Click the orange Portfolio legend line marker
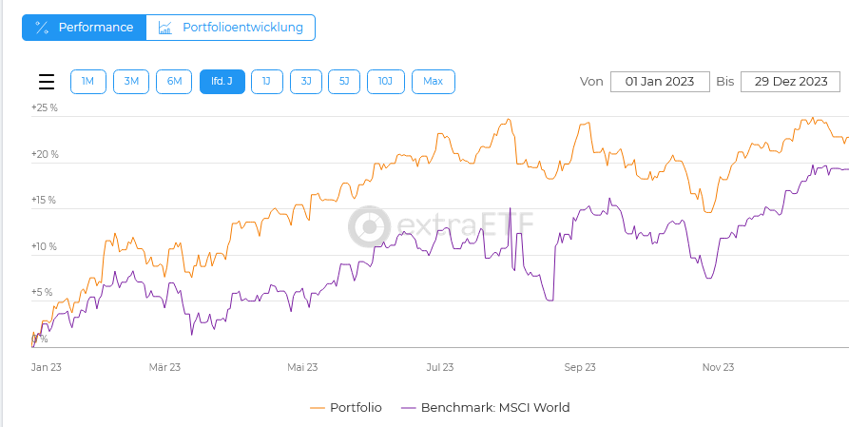The height and width of the screenshot is (427, 868). pos(318,408)
